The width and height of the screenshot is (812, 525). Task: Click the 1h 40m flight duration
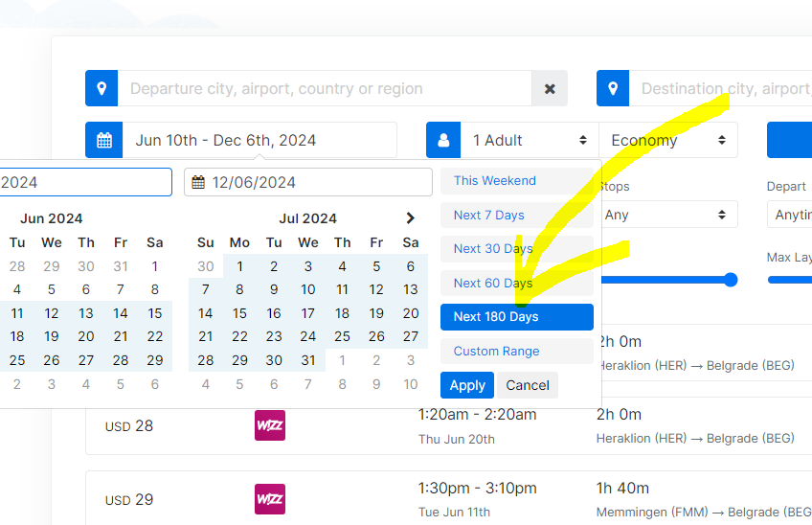622,489
